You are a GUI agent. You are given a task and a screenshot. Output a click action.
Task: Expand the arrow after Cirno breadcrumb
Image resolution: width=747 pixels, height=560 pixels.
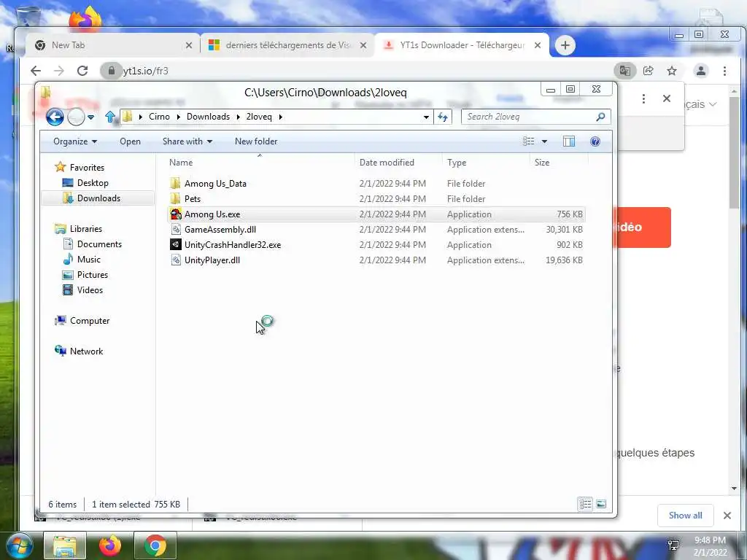click(178, 117)
